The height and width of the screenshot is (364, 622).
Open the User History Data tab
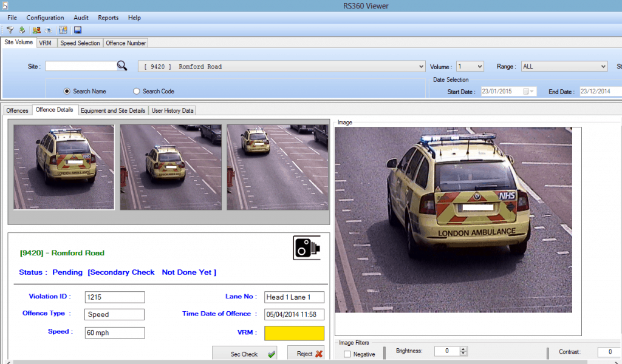point(173,110)
